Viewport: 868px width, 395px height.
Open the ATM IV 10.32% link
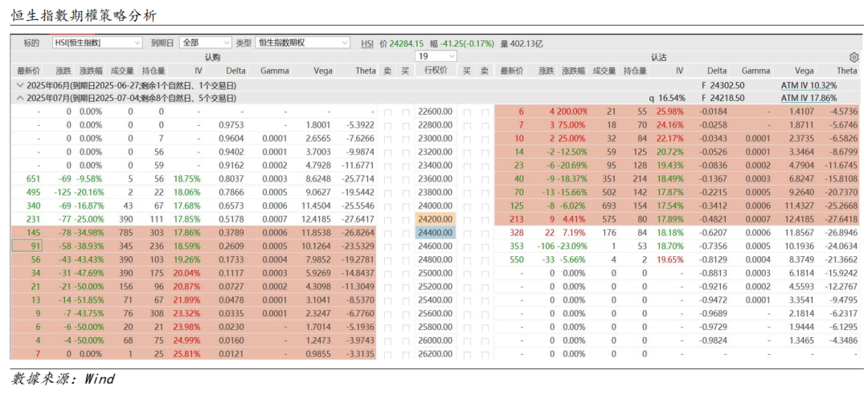tap(809, 85)
